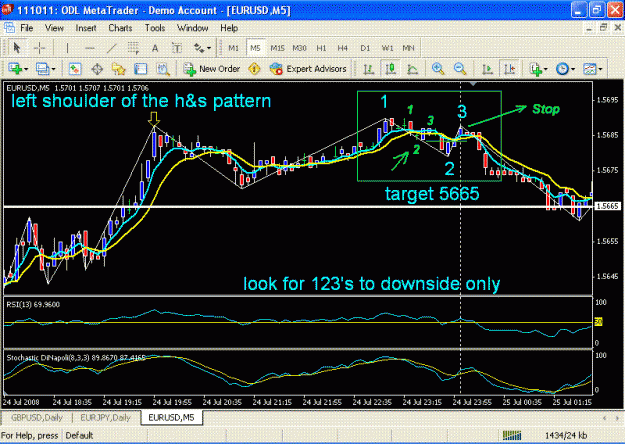Viewport: 625px width, 444px height.
Task: Open the Tools menu
Action: [155, 28]
